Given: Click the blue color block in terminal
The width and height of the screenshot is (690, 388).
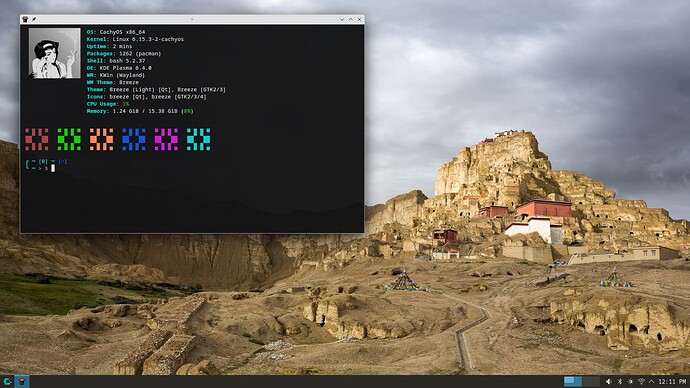Looking at the screenshot, I should [134, 139].
